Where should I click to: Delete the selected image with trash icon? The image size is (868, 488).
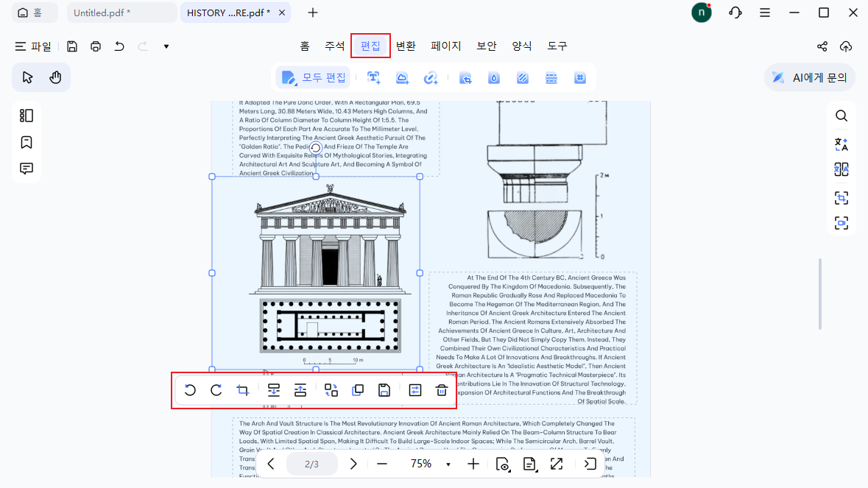[442, 390]
